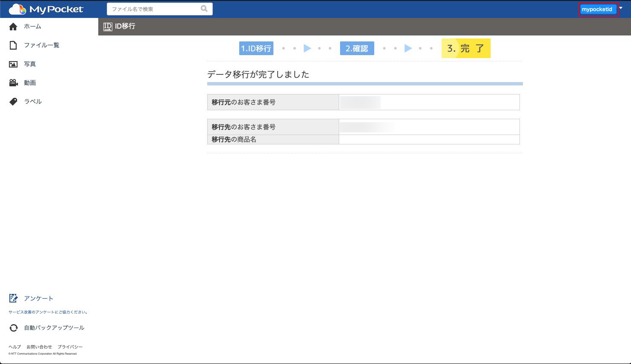This screenshot has height=364, width=631.
Task: Click the label tag icon
Action: pyautogui.click(x=13, y=102)
